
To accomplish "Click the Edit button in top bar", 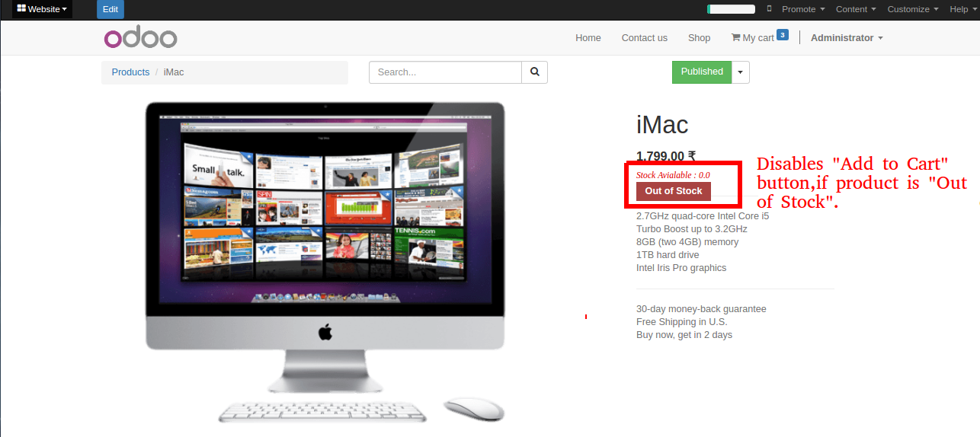I will (110, 9).
